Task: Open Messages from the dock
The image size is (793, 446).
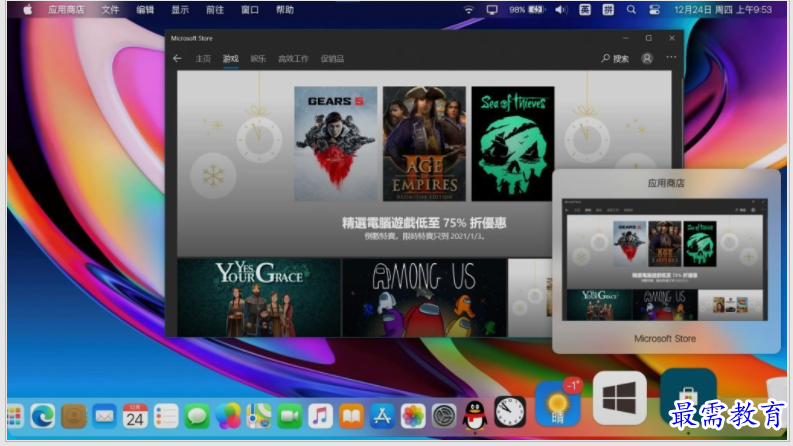Action: click(x=197, y=416)
